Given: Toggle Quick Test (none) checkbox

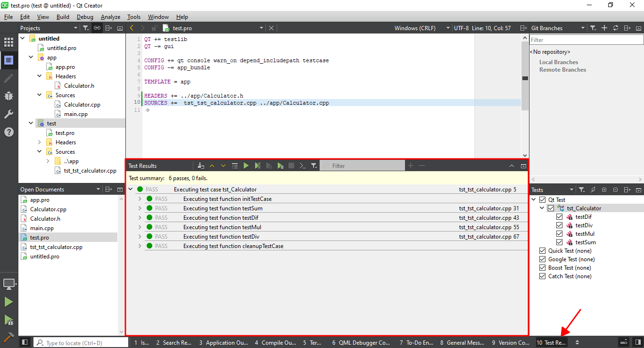Looking at the screenshot, I should (x=542, y=251).
